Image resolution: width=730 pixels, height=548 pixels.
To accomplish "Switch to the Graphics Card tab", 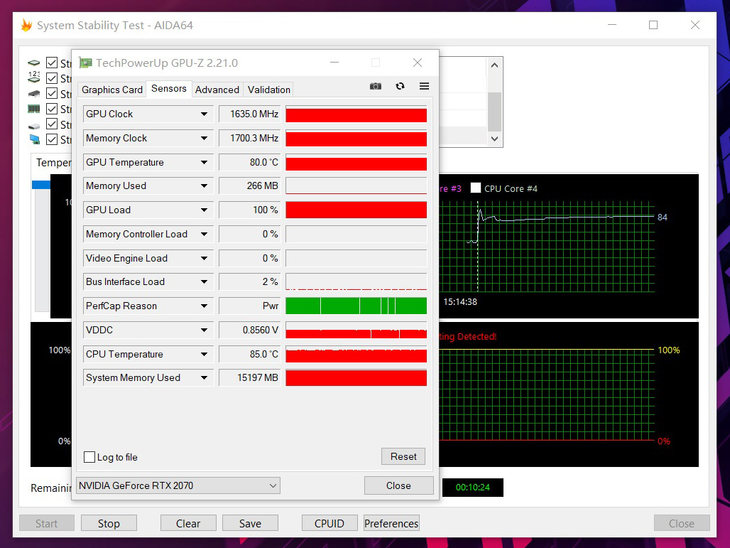I will 112,89.
